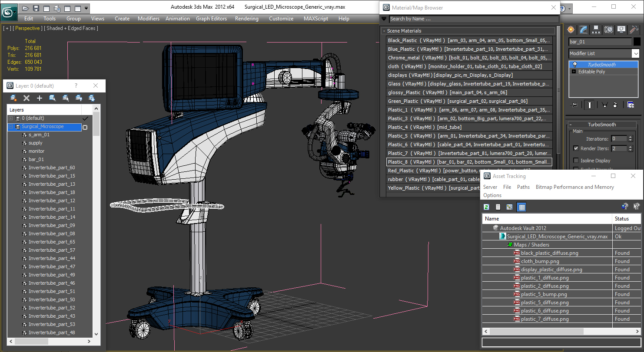Click the Open File folder icon
644x352 pixels.
pos(26,8)
